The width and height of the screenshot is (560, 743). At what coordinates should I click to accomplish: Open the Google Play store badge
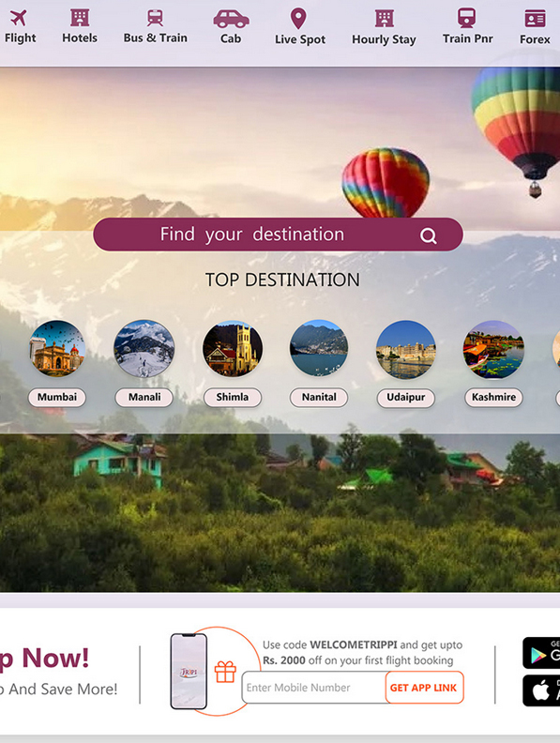(541, 653)
